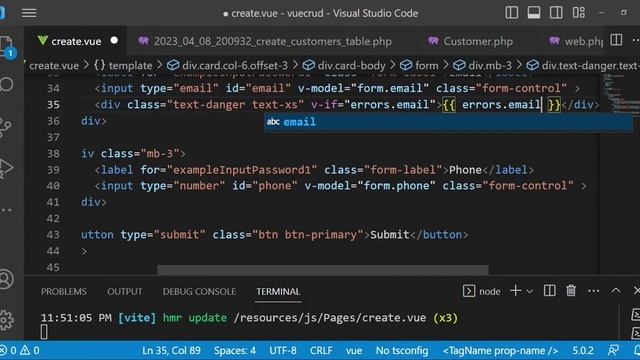Viewport: 640px width, 360px height.
Task: Open the hamburger application menu
Action: (x=29, y=13)
